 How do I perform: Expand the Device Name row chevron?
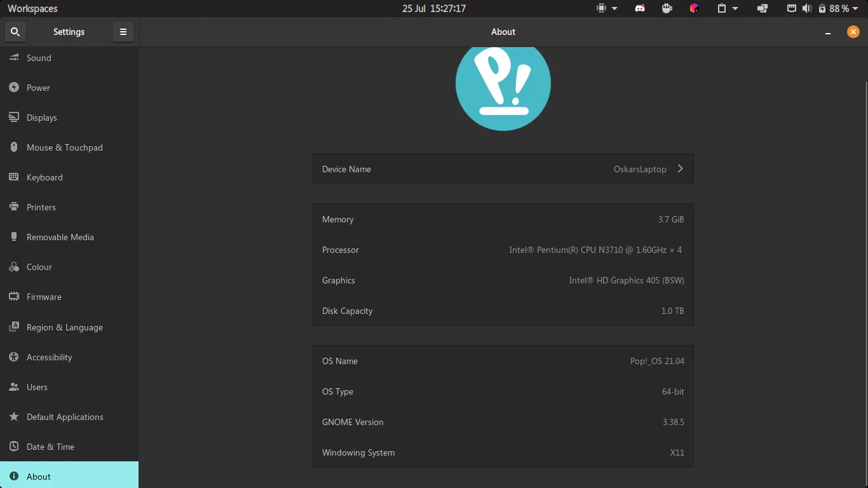pyautogui.click(x=680, y=169)
